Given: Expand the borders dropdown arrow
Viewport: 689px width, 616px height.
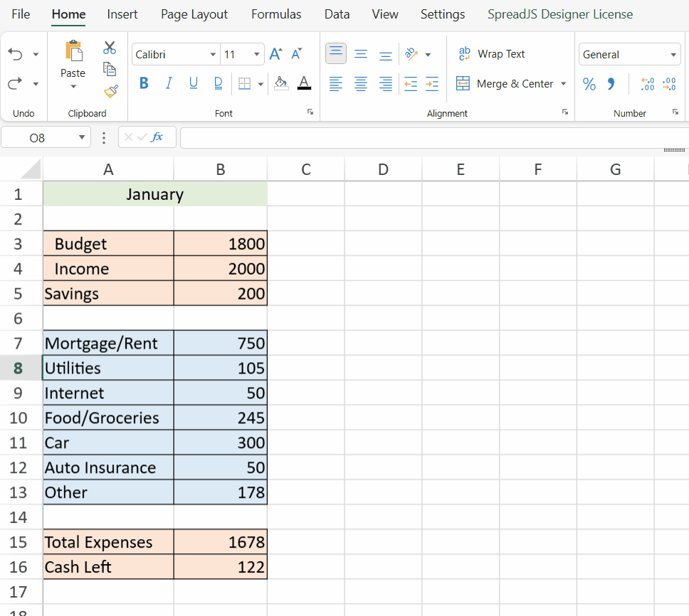Looking at the screenshot, I should point(261,84).
